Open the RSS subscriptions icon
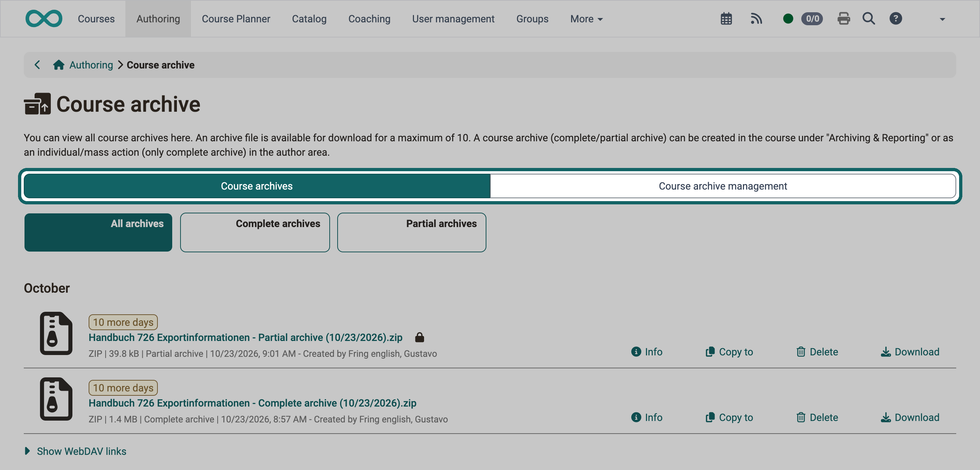 click(756, 19)
